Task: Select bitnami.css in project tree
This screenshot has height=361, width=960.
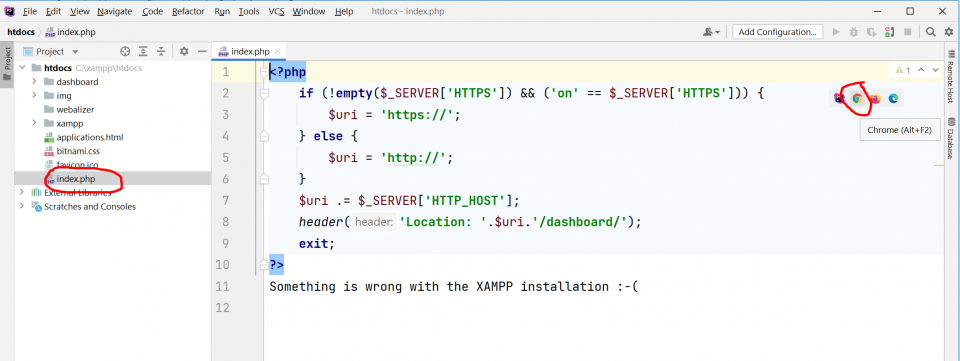Action: pos(78,151)
